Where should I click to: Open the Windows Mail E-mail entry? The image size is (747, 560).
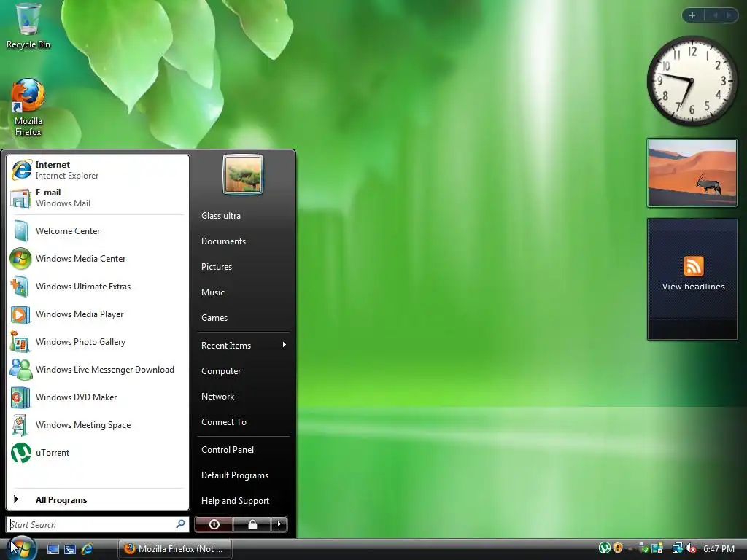[97, 198]
